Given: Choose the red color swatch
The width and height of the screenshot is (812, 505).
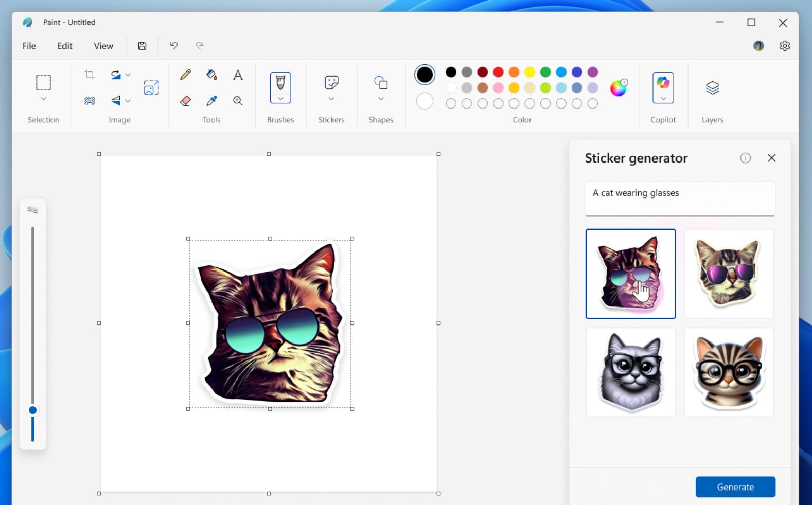Looking at the screenshot, I should [x=498, y=72].
